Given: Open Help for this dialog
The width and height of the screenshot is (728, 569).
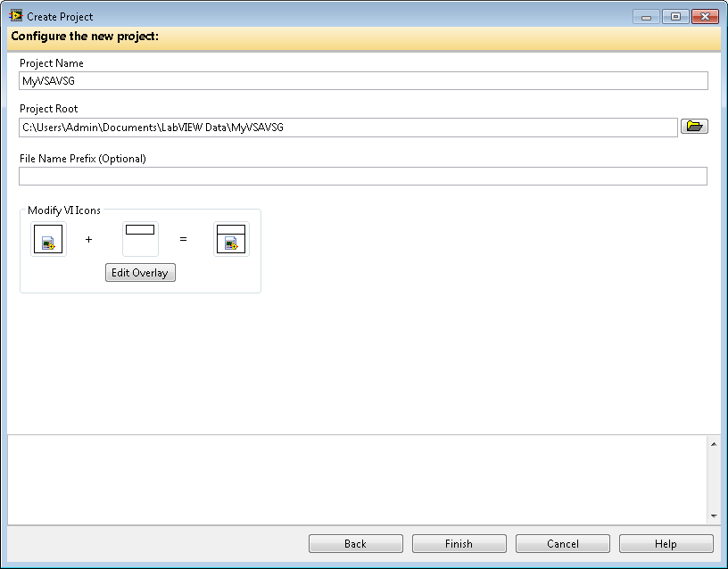Looking at the screenshot, I should pyautogui.click(x=666, y=544).
